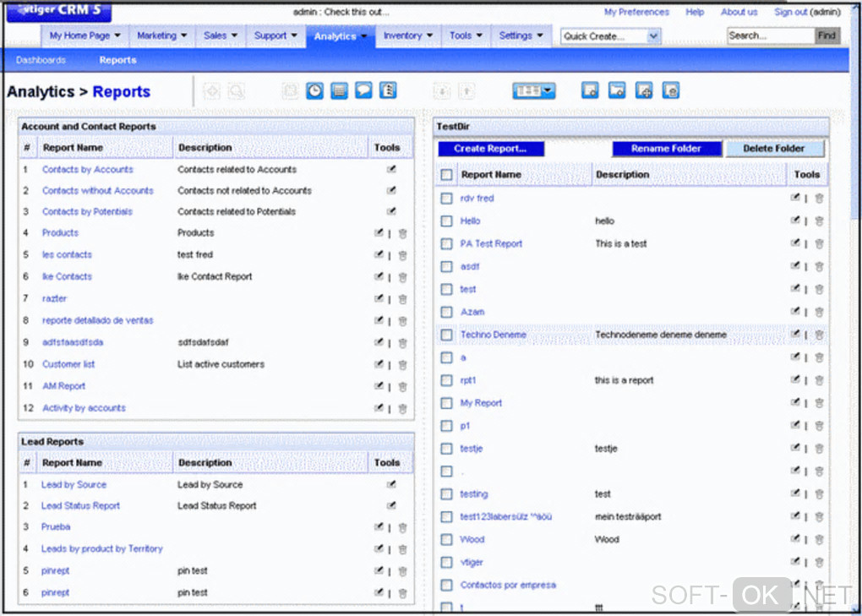Open My Preferences link
Screen dimensions: 862x616
coord(636,12)
